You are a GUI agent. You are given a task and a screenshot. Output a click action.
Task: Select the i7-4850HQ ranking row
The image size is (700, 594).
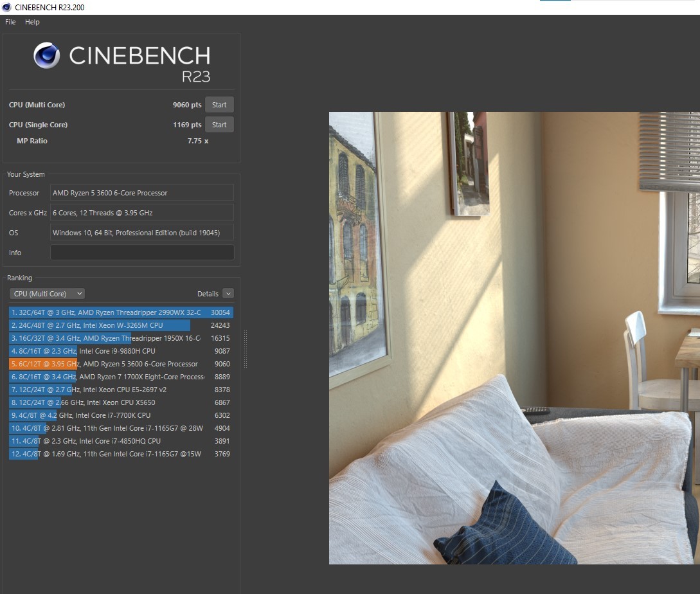[121, 441]
